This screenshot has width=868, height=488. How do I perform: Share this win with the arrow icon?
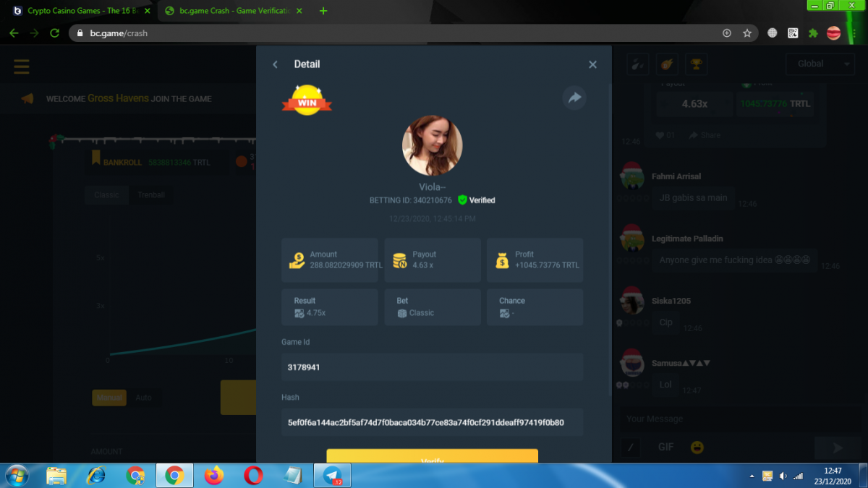(x=574, y=98)
